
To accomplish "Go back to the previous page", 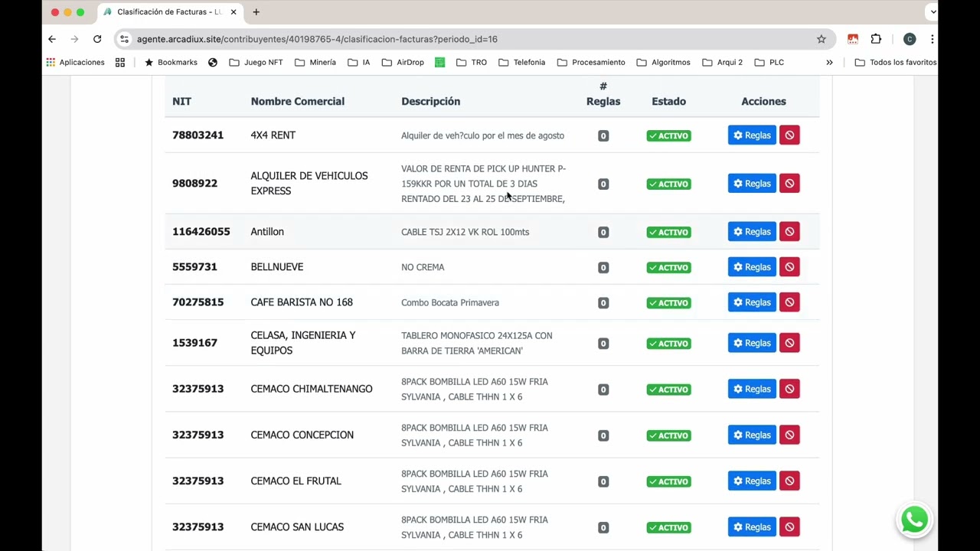I will point(52,39).
